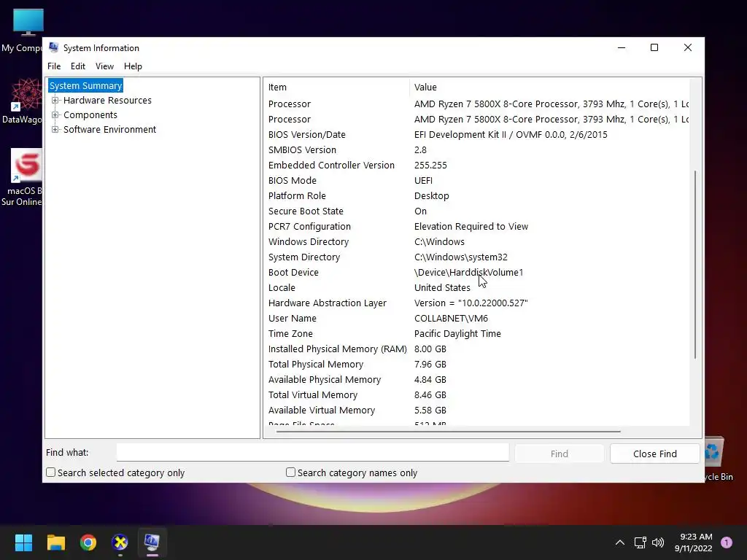Select the System Directory row
747x560 pixels.
(476, 257)
